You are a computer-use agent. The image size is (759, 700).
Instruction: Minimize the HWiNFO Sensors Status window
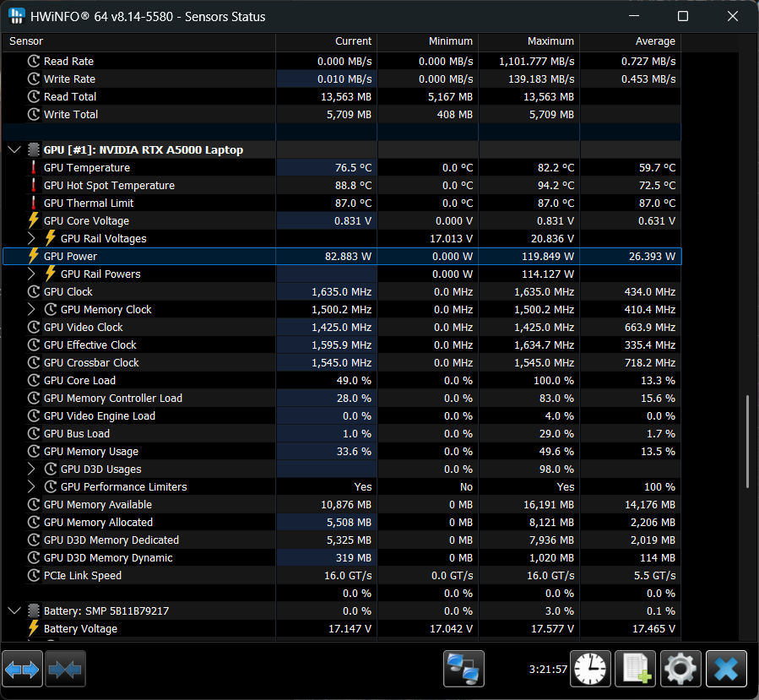point(634,16)
